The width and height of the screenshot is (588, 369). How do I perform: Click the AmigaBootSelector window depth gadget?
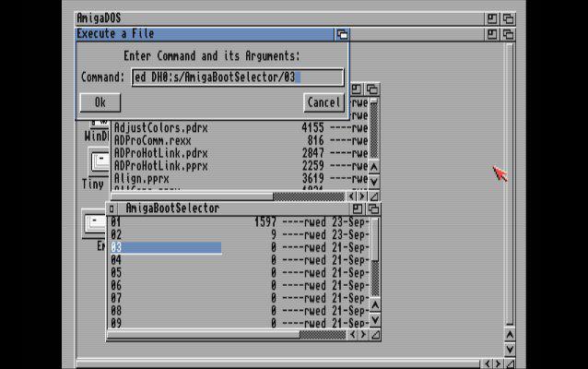(x=373, y=208)
